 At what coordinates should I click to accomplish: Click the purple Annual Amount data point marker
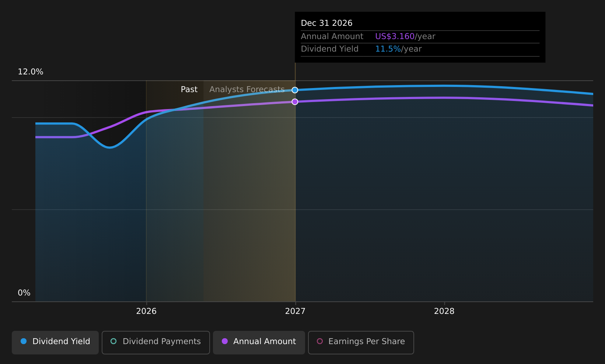tap(295, 102)
